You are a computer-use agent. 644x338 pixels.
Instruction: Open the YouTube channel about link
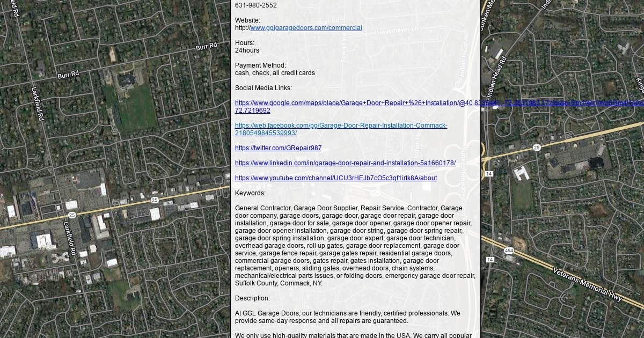[335, 178]
